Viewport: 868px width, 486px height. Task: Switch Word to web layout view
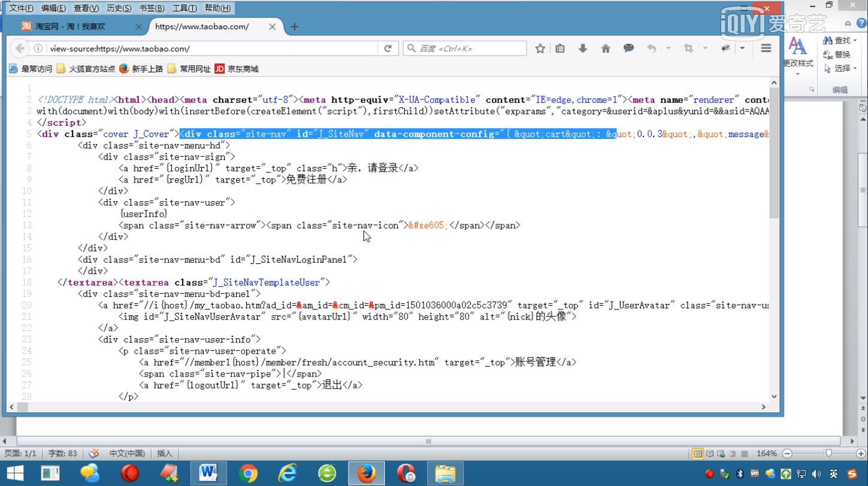721,454
